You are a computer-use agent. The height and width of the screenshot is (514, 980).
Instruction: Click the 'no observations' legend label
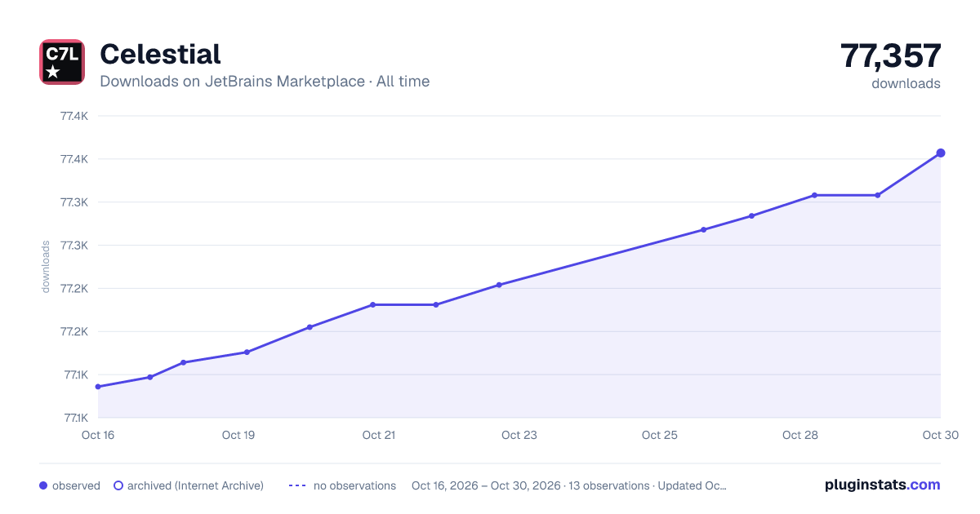pos(354,485)
